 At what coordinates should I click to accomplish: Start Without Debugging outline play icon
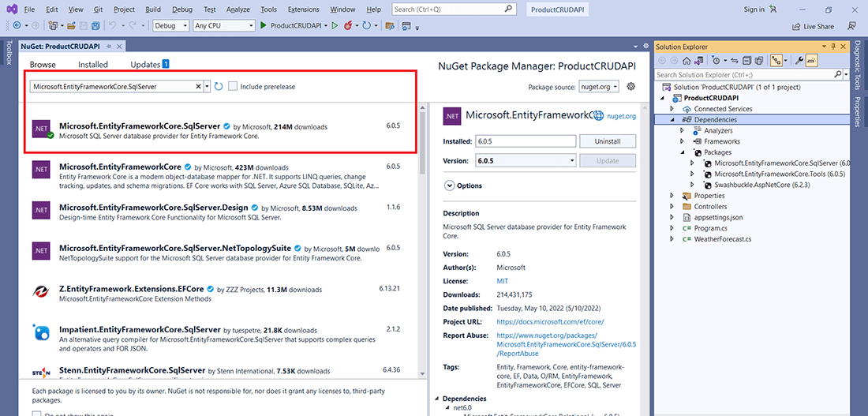pyautogui.click(x=335, y=25)
